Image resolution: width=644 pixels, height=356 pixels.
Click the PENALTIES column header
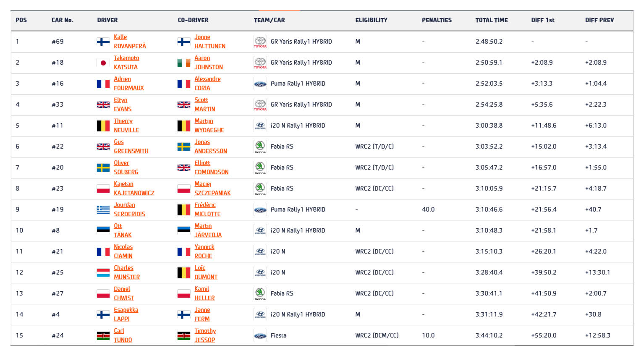(x=437, y=20)
